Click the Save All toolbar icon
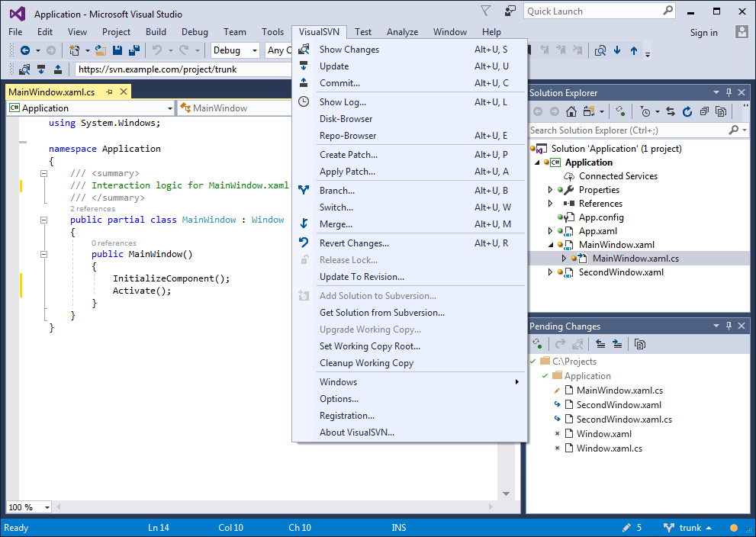The image size is (756, 537). [x=134, y=50]
